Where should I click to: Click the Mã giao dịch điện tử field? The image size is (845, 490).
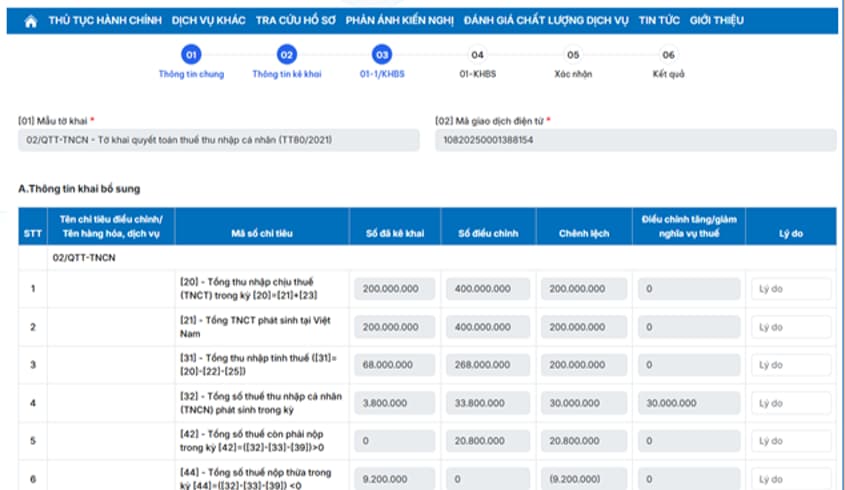[636, 140]
